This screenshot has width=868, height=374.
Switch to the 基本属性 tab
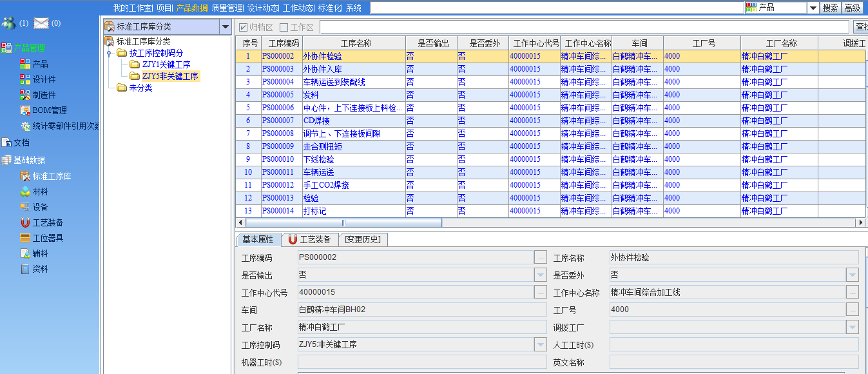[x=258, y=239]
